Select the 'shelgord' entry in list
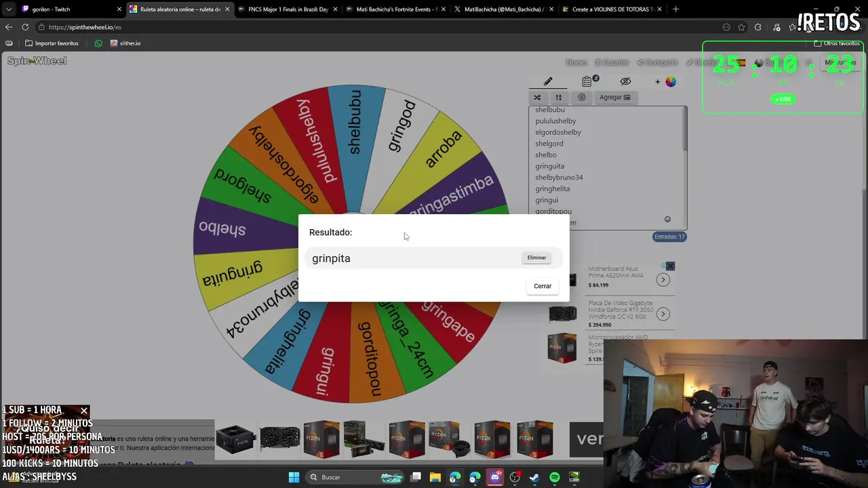868x488 pixels. 549,144
